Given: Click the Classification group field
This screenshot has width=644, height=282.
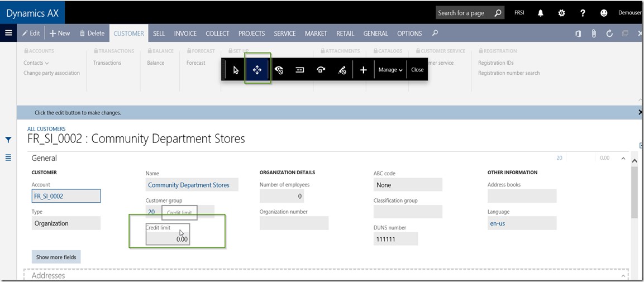Looking at the screenshot, I should 408,212.
